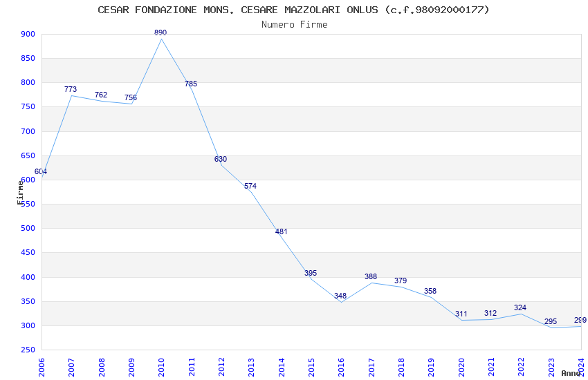Select the 311 data label at 2020
The height and width of the screenshot is (380, 588).
[x=461, y=314]
